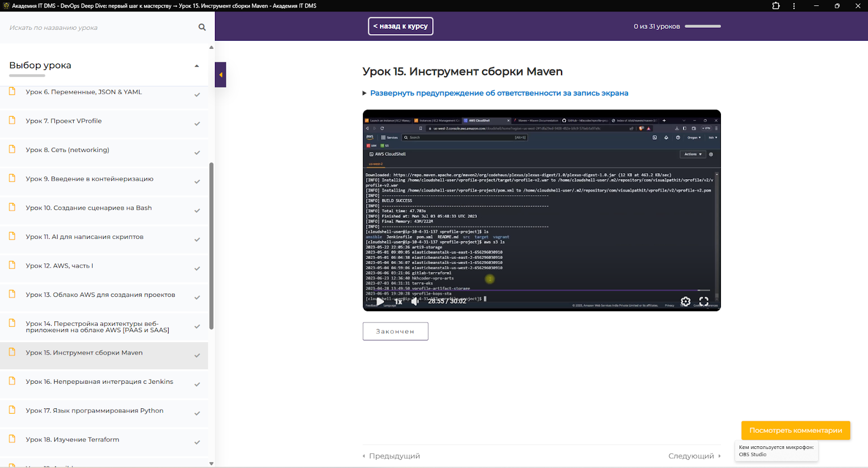Open lesson Урок 6. Переменные, JSON & YAML
Viewport: 868px width, 468px height.
pyautogui.click(x=84, y=92)
